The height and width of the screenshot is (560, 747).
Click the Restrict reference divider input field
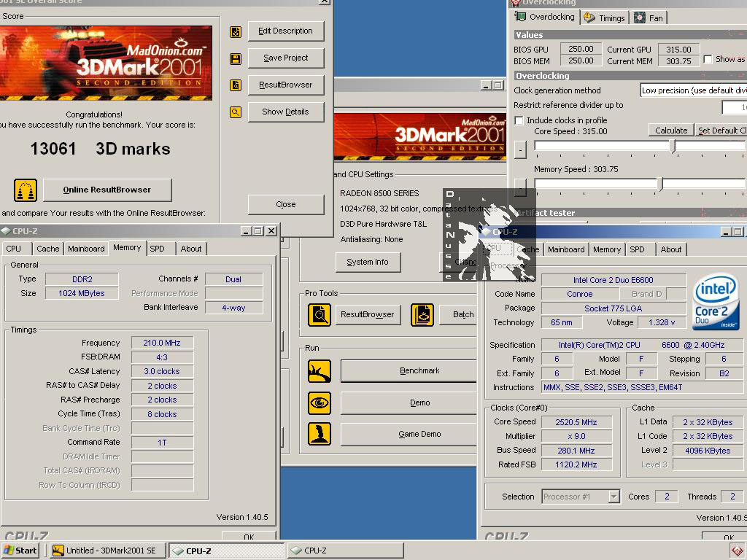click(735, 108)
